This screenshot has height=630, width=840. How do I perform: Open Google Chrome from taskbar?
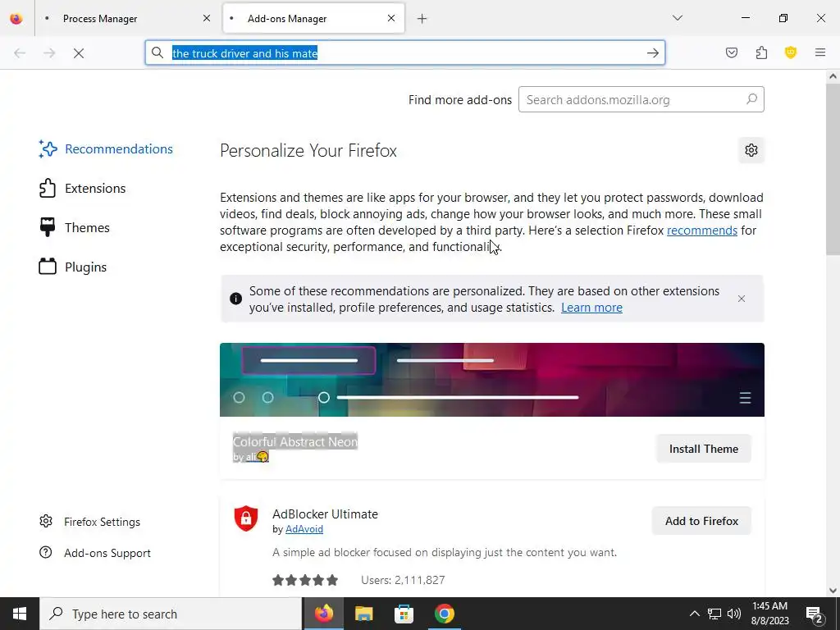tap(444, 614)
